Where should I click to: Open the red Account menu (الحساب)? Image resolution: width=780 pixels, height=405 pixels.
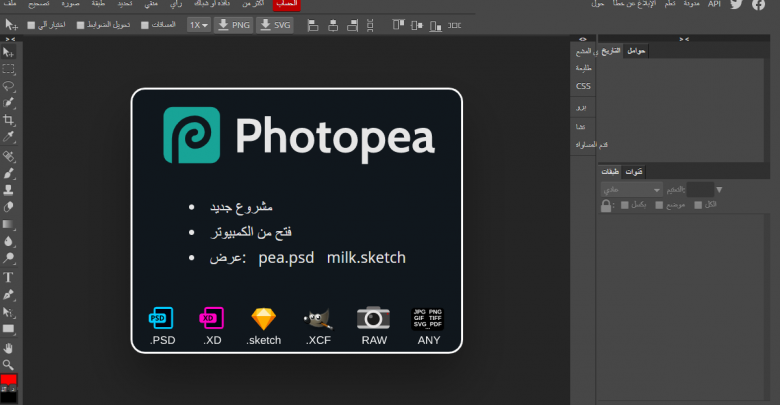286,5
